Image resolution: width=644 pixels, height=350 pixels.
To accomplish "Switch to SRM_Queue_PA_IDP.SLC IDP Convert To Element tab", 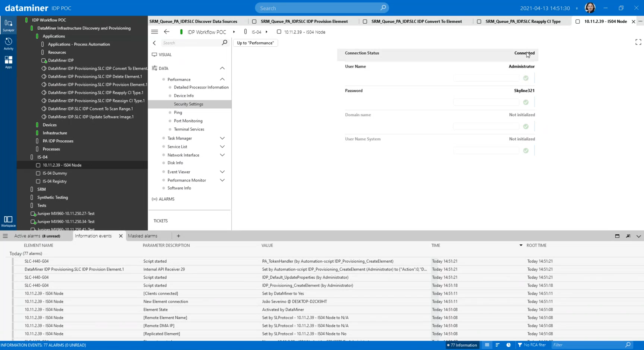I will click(x=417, y=21).
